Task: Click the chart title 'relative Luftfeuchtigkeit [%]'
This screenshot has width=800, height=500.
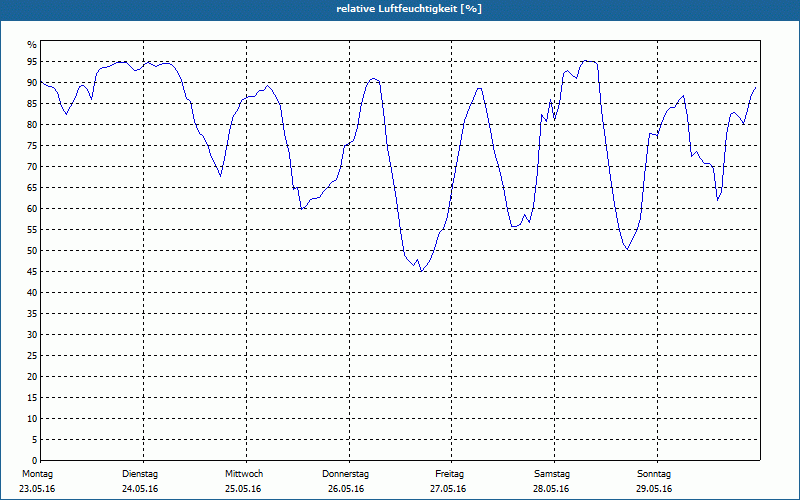Action: click(x=409, y=9)
